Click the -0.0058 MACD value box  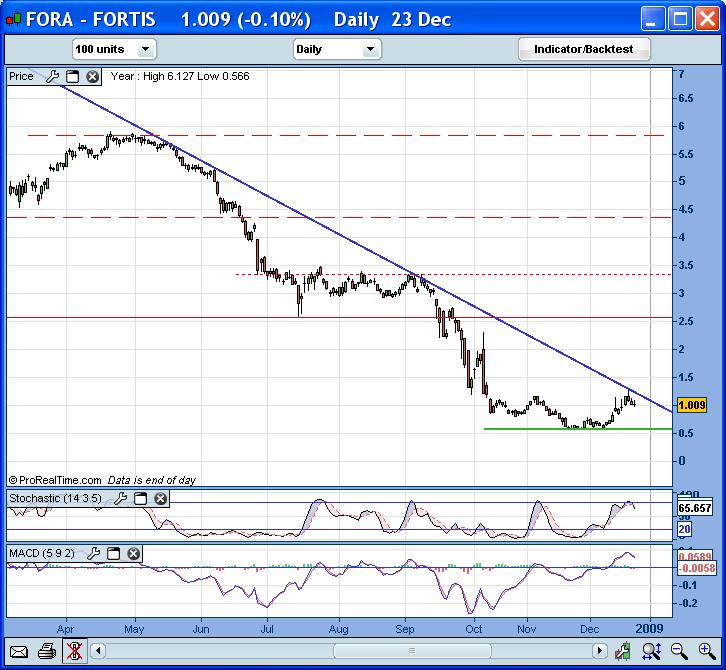click(x=696, y=568)
